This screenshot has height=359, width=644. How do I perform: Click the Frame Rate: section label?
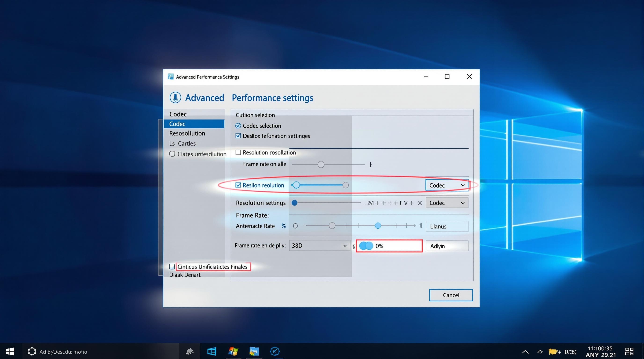(252, 215)
